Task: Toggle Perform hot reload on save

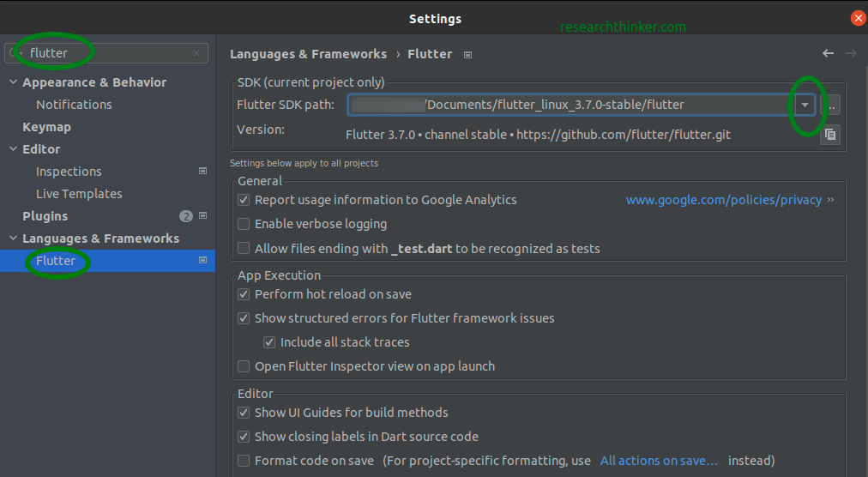Action: [244, 294]
